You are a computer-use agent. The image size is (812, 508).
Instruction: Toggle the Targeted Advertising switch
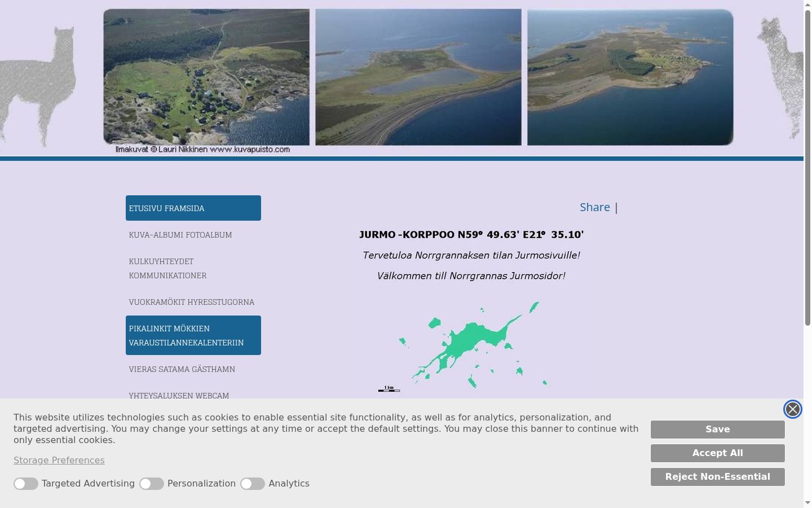tap(26, 484)
